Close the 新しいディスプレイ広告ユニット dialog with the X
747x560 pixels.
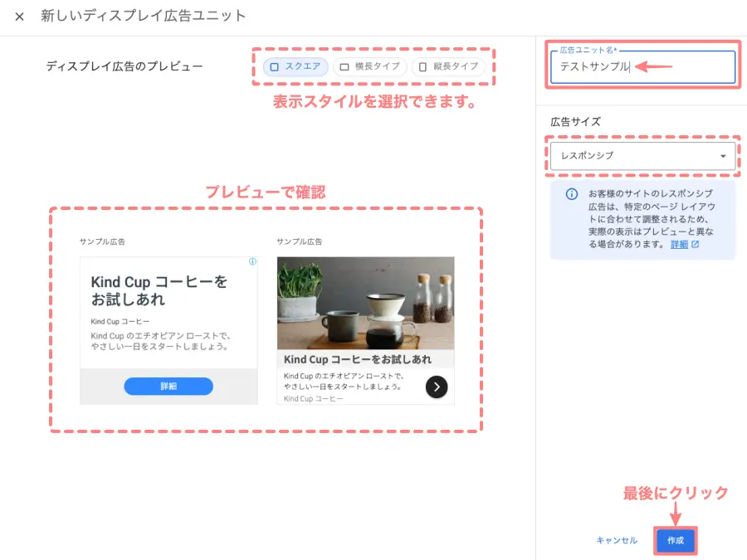click(x=19, y=16)
